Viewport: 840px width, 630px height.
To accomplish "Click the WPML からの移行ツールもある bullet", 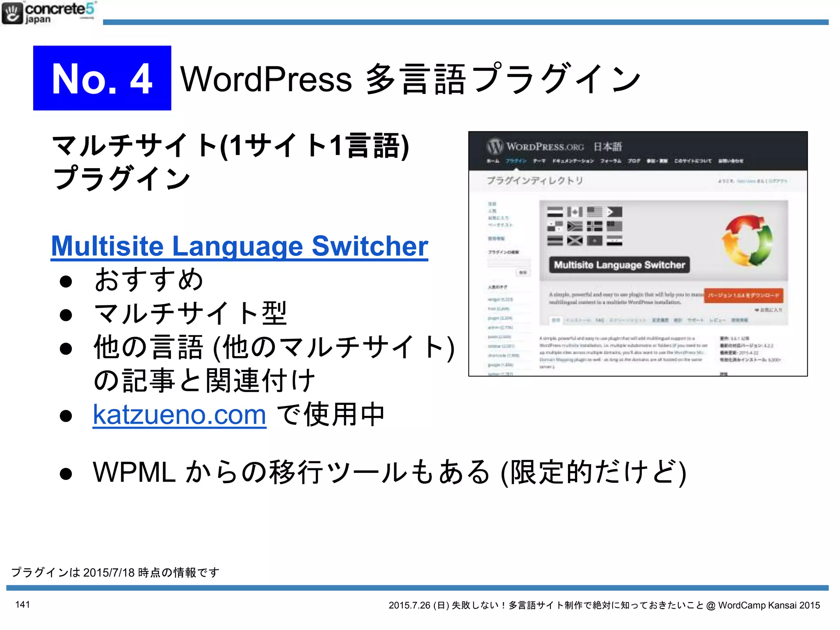I will (389, 472).
